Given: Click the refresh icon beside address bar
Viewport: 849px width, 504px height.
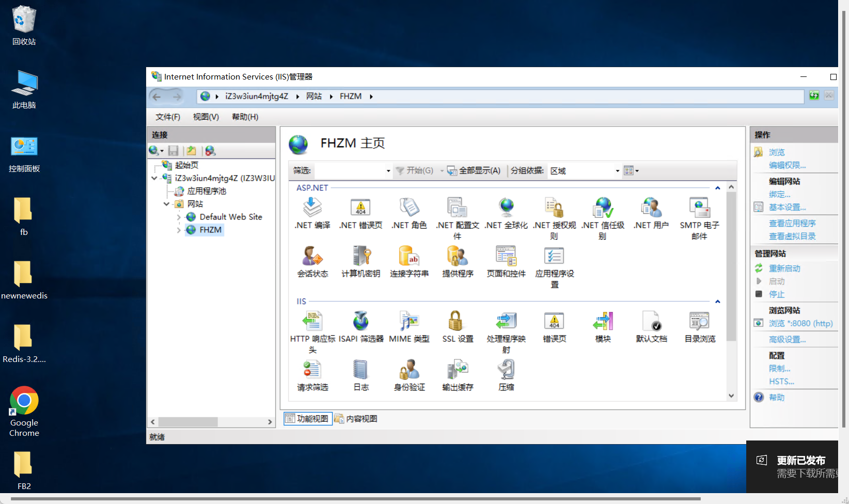Looking at the screenshot, I should (814, 96).
